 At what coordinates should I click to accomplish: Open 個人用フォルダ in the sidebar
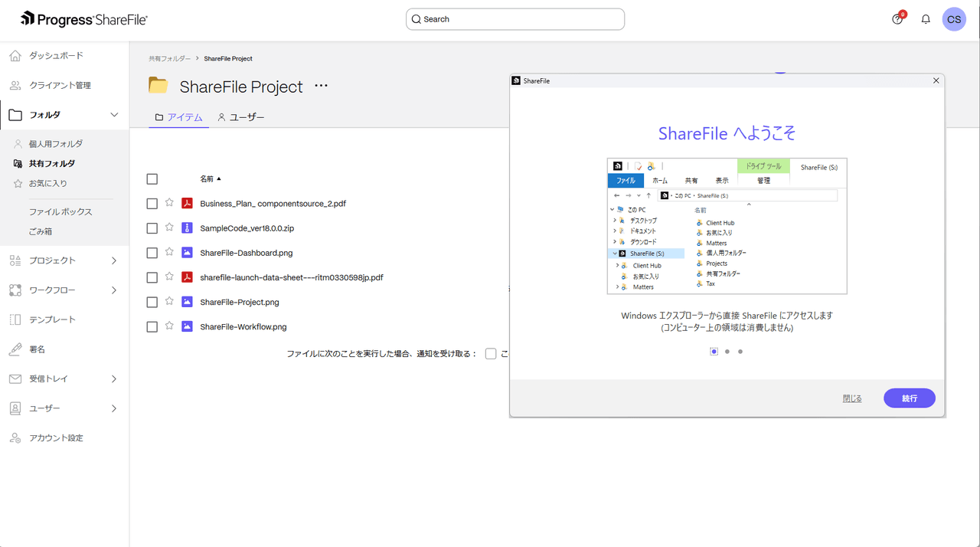point(56,144)
